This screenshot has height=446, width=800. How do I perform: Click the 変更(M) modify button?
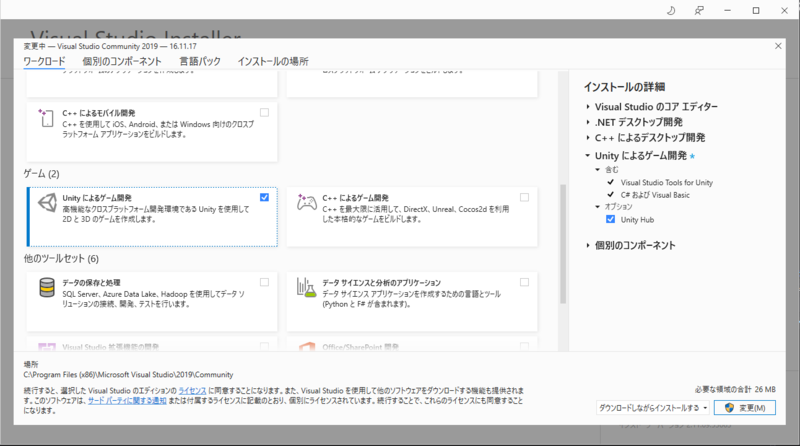coord(745,408)
